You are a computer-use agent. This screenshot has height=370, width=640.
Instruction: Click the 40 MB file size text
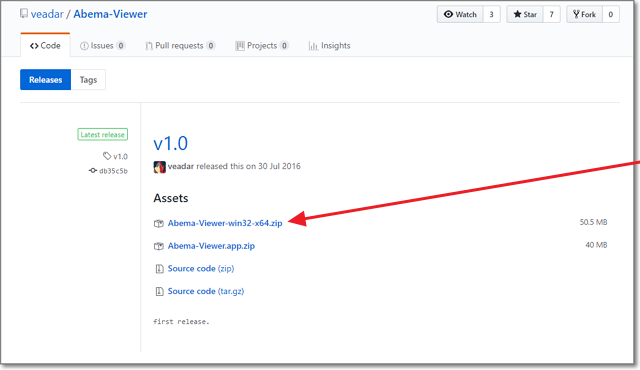(596, 245)
